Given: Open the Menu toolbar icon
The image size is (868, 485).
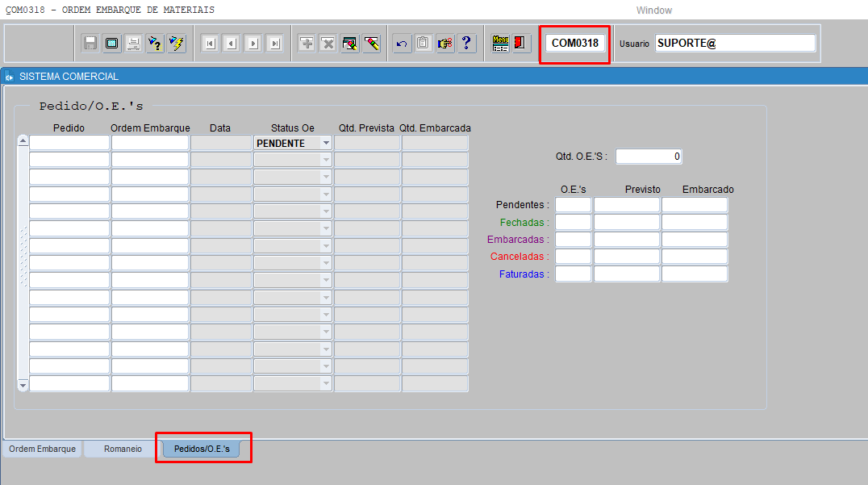Looking at the screenshot, I should (x=500, y=44).
